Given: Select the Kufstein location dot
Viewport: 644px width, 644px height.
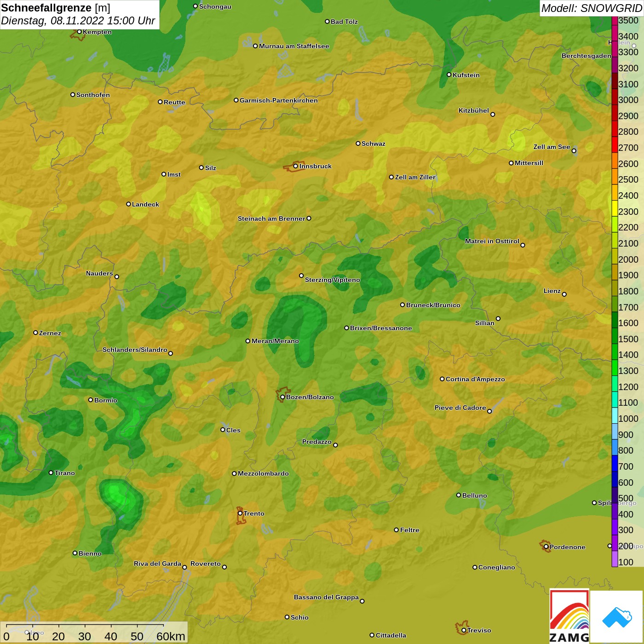Looking at the screenshot, I should click(449, 75).
